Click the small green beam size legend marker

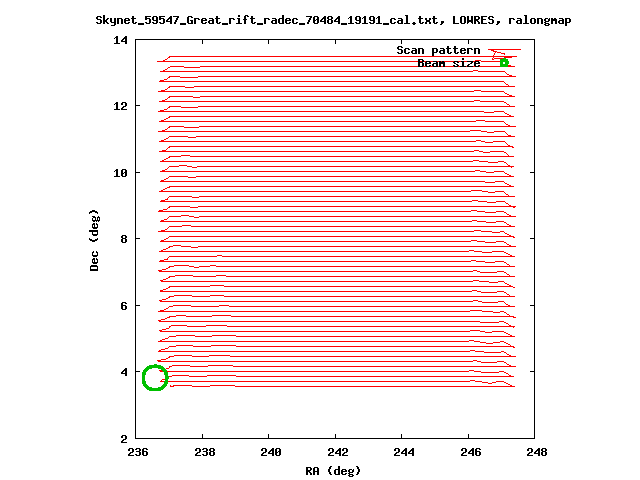point(504,63)
